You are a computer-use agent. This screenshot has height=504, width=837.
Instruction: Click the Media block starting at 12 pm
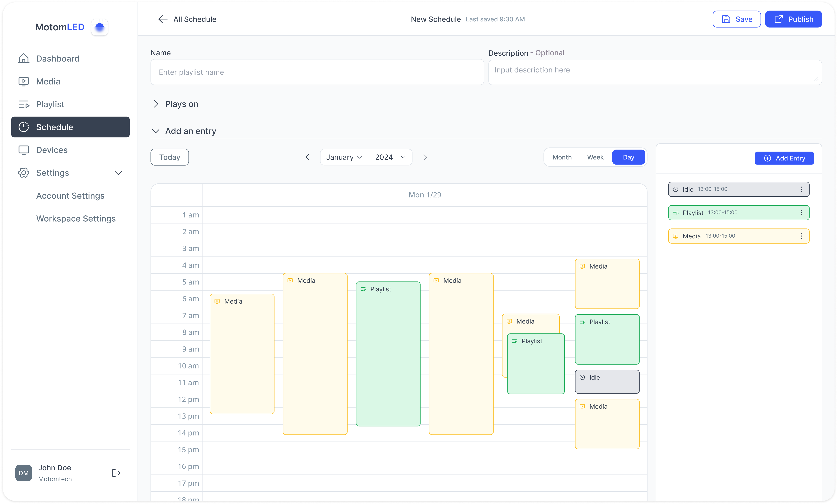click(x=607, y=424)
